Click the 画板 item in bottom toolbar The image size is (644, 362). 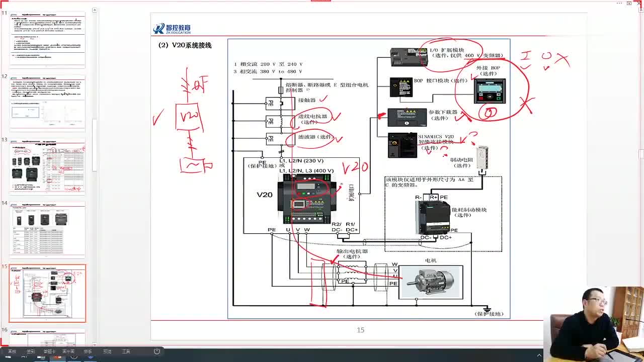click(12, 351)
